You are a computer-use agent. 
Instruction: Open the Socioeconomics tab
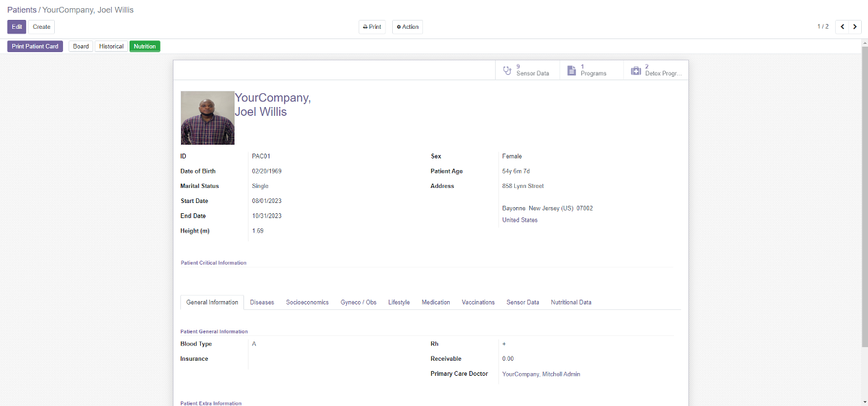point(307,302)
